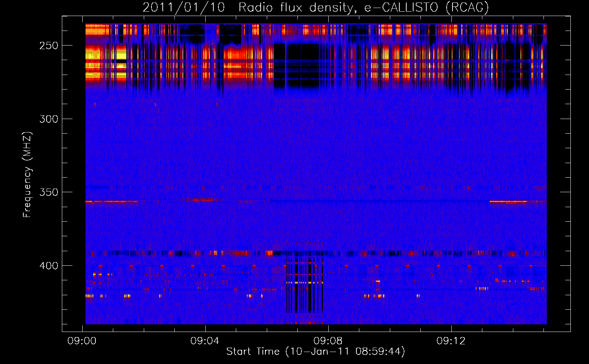Click the 'e-CALLISTO (RCAG)' text in title
Viewport: 589px width, 364px height.
click(427, 8)
